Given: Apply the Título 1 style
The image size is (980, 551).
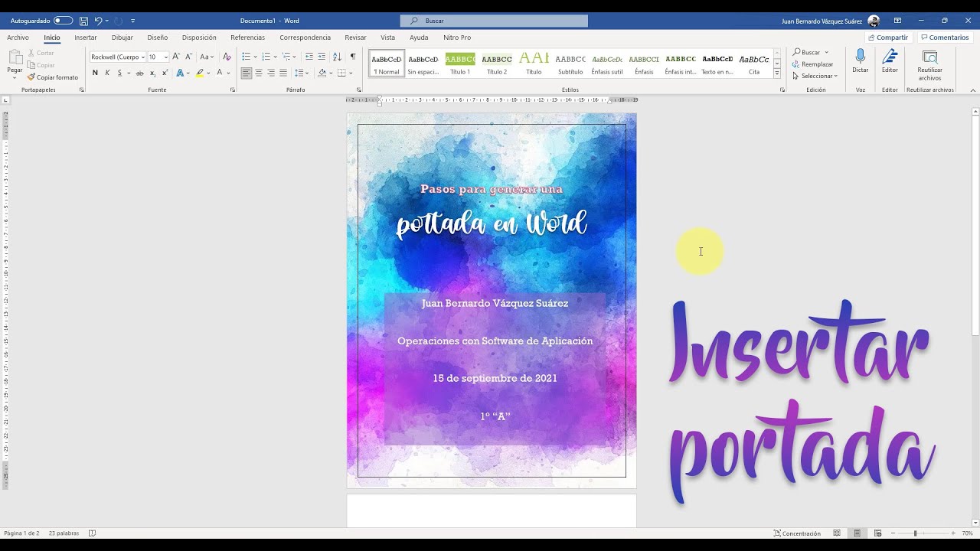Looking at the screenshot, I should 460,64.
